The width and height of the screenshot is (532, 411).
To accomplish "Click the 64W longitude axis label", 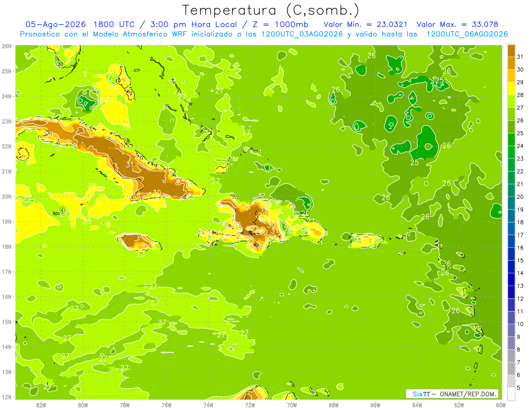I will [x=417, y=405].
